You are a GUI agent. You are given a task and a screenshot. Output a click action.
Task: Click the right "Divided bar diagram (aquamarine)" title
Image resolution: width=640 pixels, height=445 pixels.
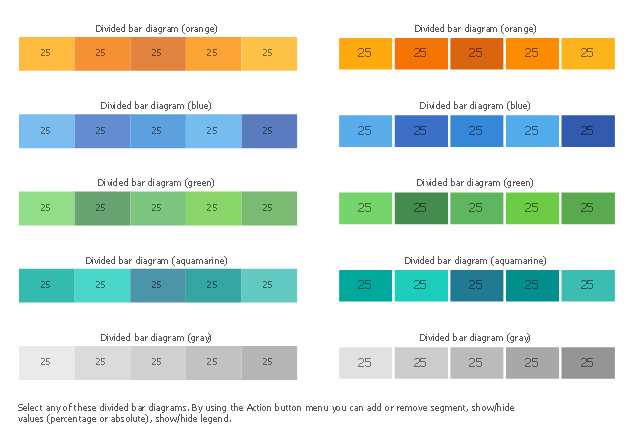475,260
